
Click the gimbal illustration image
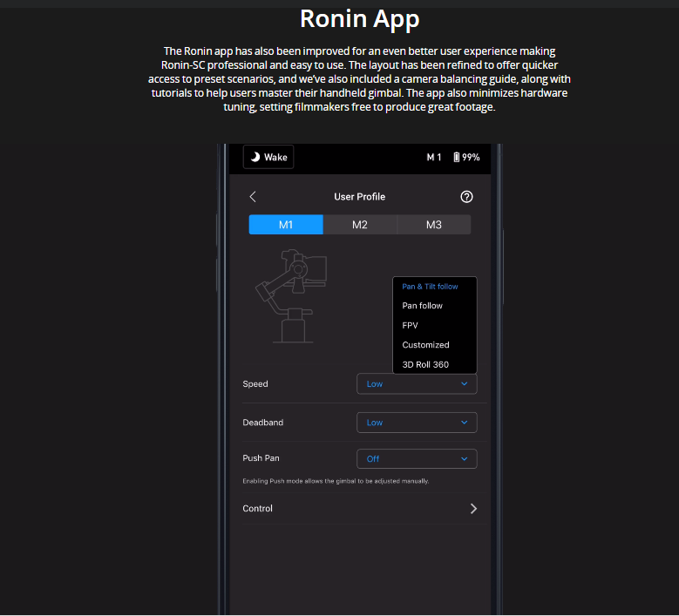(x=291, y=296)
